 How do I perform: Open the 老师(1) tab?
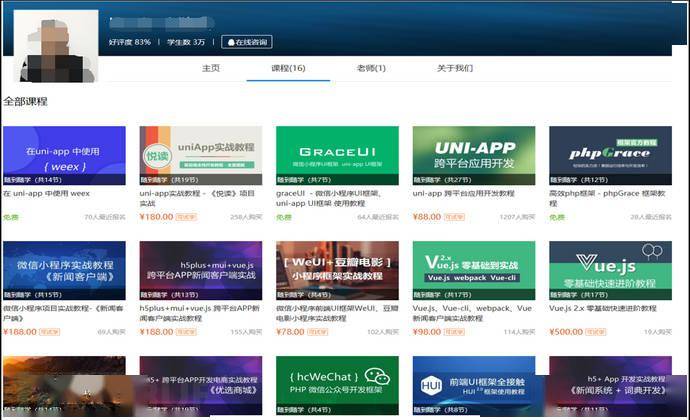point(371,68)
